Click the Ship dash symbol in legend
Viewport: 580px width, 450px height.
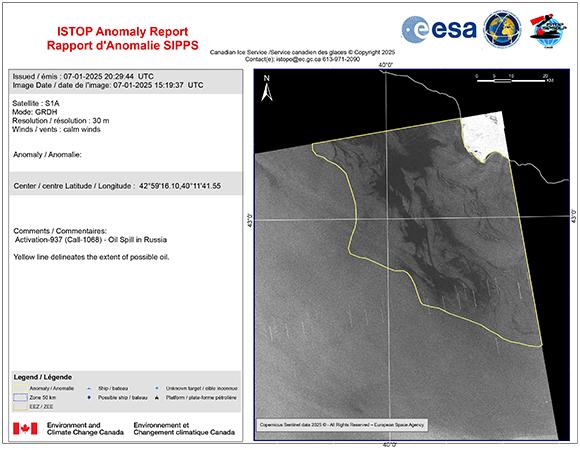89,389
